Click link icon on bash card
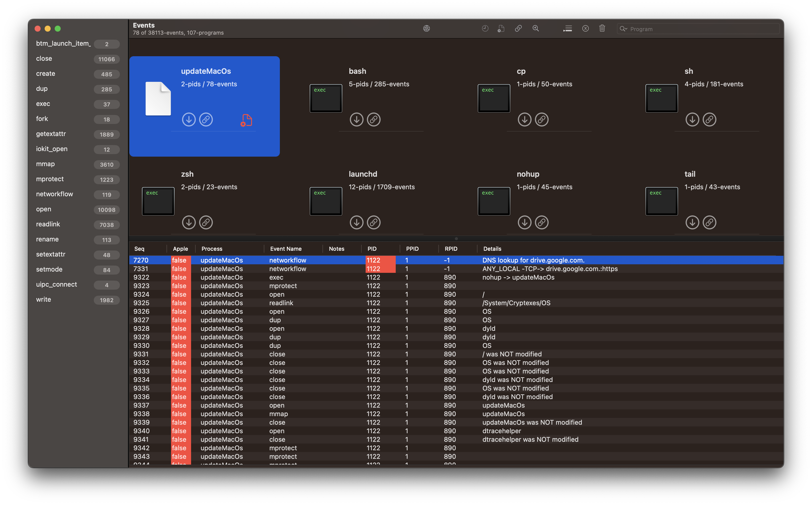The height and width of the screenshot is (505, 812). tap(374, 119)
